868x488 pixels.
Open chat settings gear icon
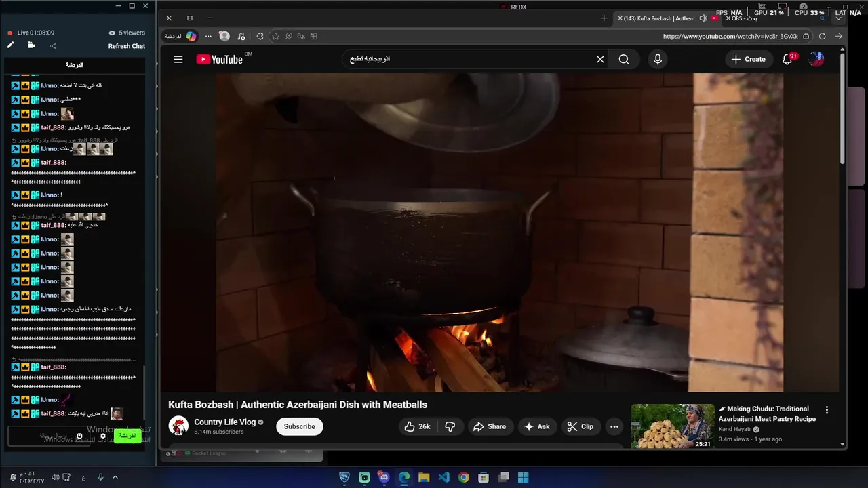point(103,436)
